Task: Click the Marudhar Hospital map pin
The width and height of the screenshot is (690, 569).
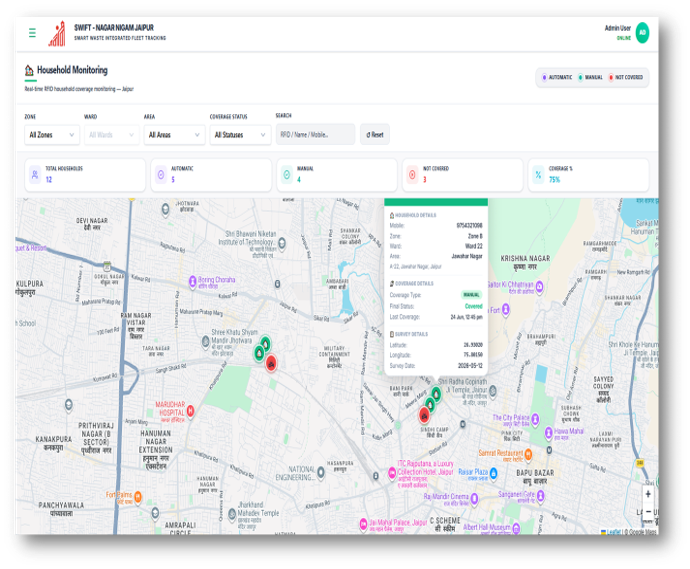Action: pyautogui.click(x=191, y=411)
